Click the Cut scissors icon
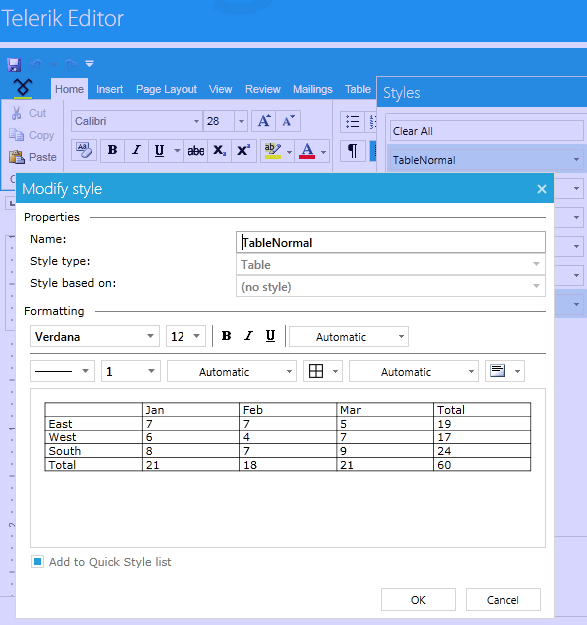Image resolution: width=587 pixels, height=625 pixels. (16, 113)
